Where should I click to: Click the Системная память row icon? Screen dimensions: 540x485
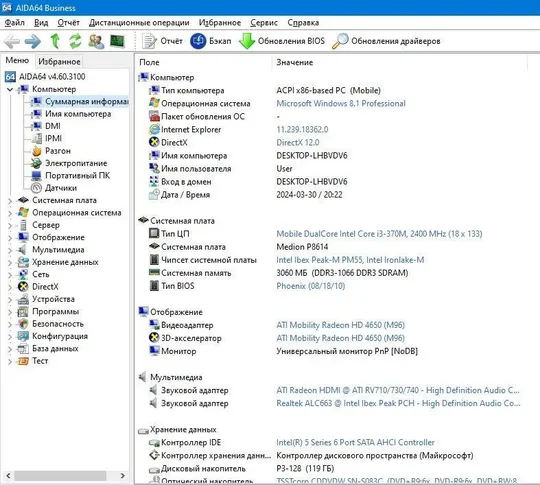[154, 272]
